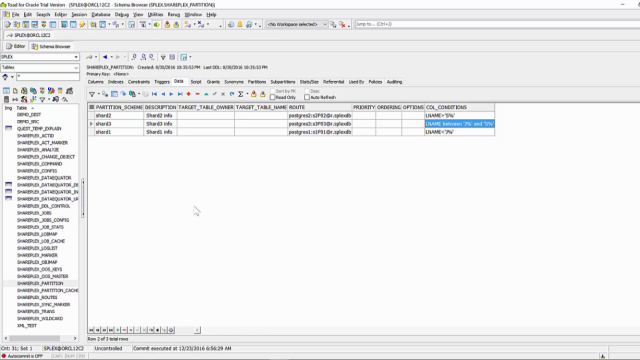
Task: Click the blue-capped funnel icon beside filter box
Action: (5, 77)
